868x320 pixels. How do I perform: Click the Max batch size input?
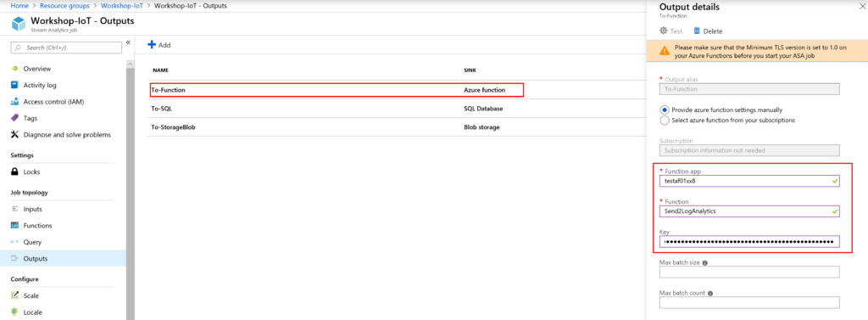click(749, 272)
